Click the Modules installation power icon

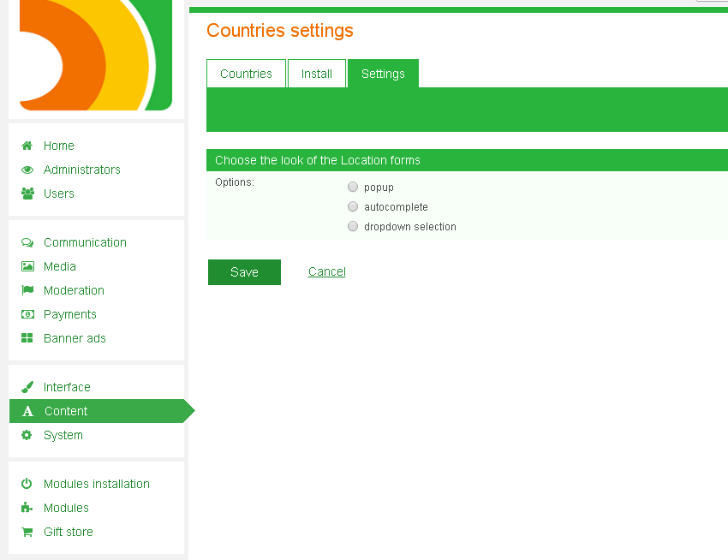(x=27, y=484)
